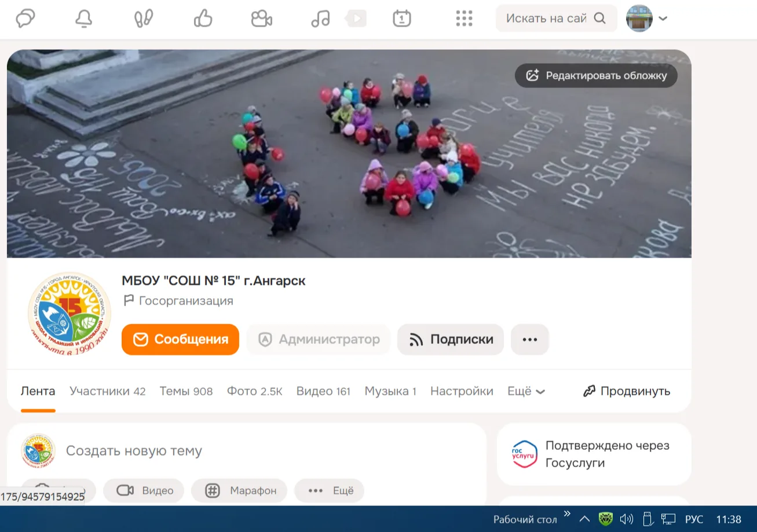
Task: Show hidden tray icons arrow
Action: (584, 519)
